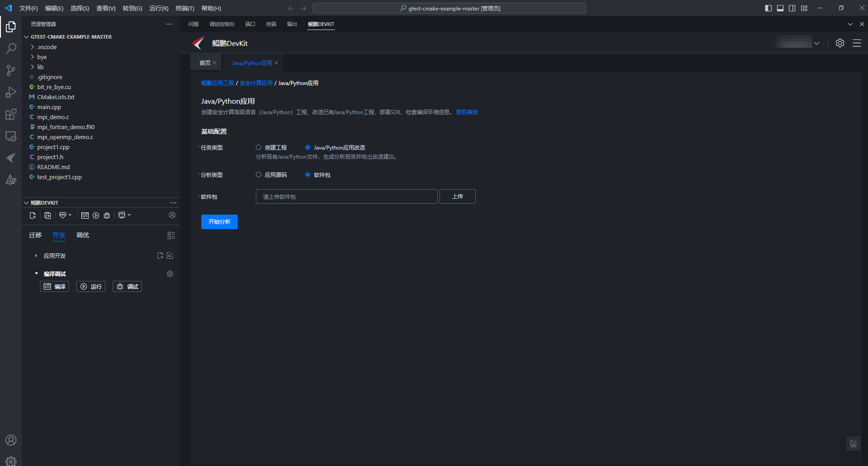Open Extensions view
The image size is (868, 466).
pos(11,114)
